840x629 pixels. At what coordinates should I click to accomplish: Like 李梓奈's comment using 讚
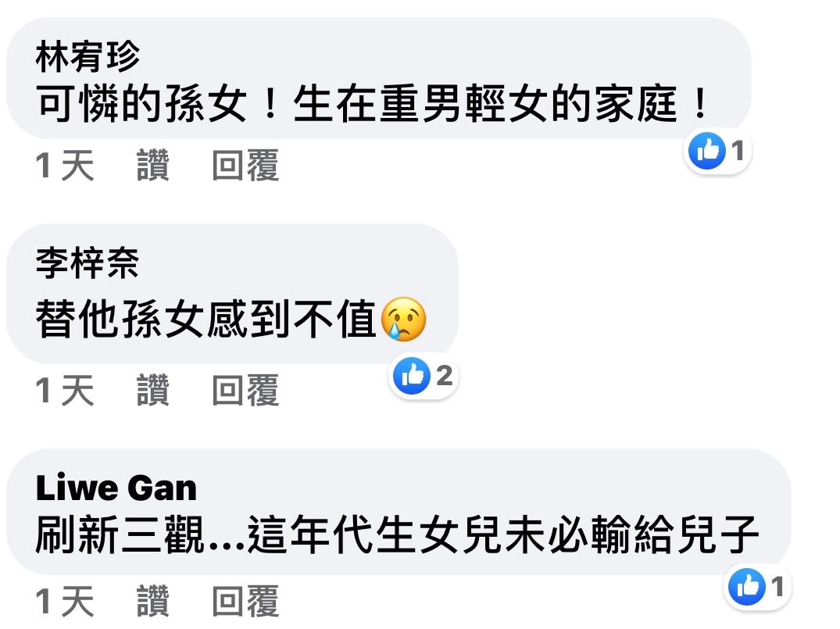coord(153,390)
